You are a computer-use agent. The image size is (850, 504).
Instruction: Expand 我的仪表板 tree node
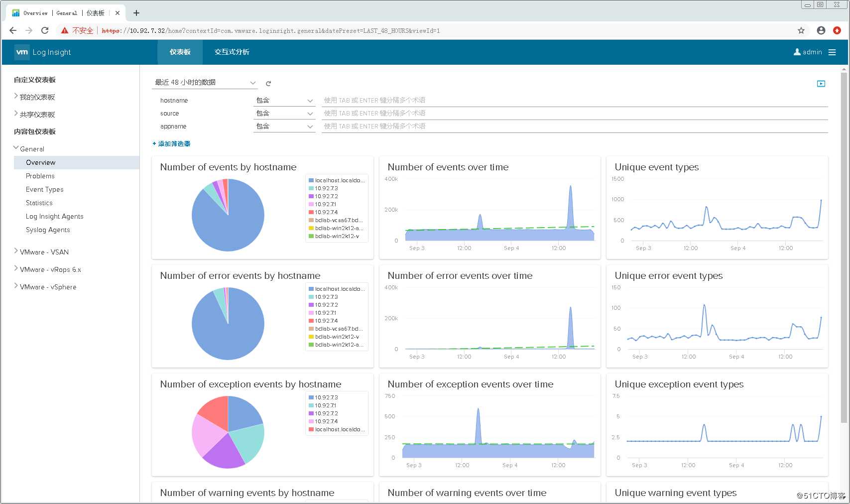[x=16, y=97]
